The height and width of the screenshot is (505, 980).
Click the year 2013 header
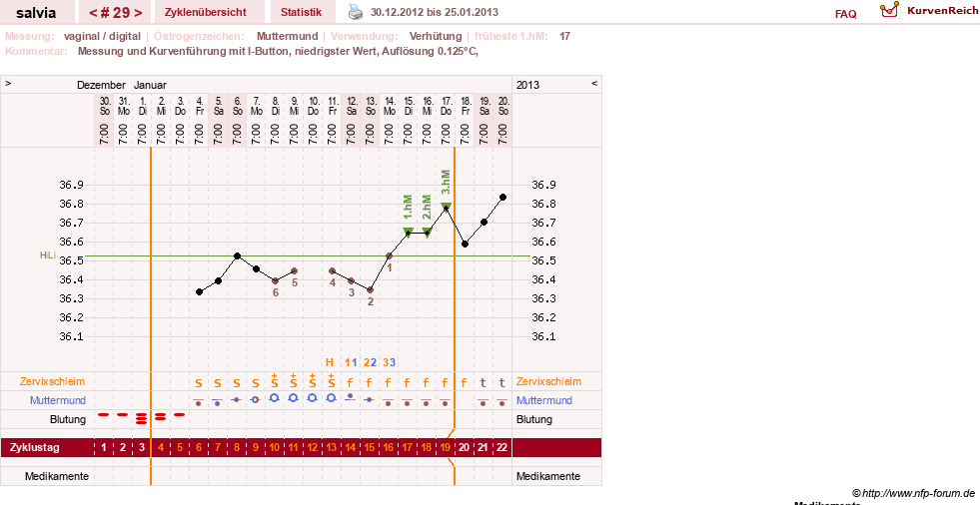[527, 85]
